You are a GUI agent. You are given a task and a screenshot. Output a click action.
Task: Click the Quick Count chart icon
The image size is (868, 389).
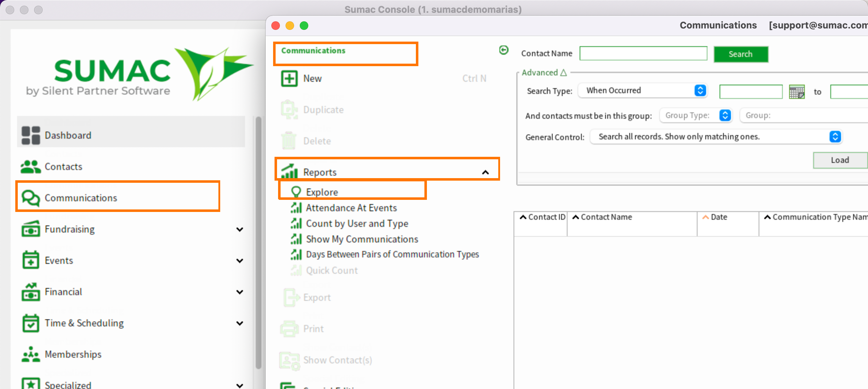pyautogui.click(x=296, y=270)
